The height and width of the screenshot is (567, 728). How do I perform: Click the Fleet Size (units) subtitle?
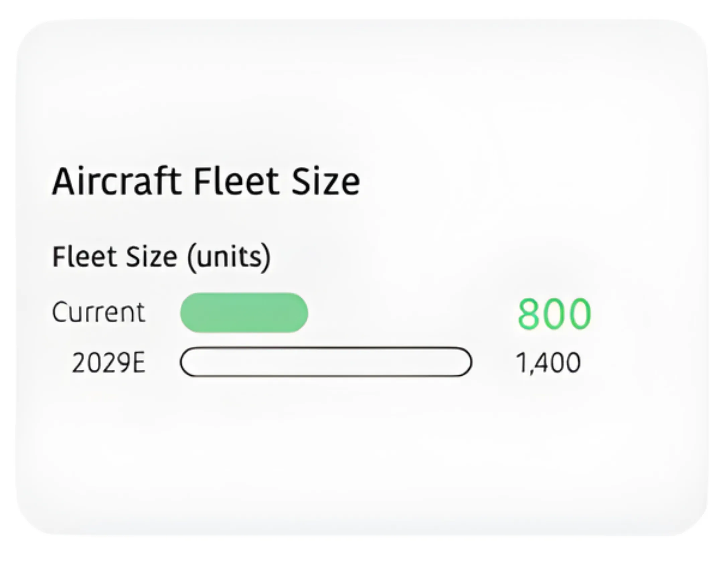click(x=161, y=256)
